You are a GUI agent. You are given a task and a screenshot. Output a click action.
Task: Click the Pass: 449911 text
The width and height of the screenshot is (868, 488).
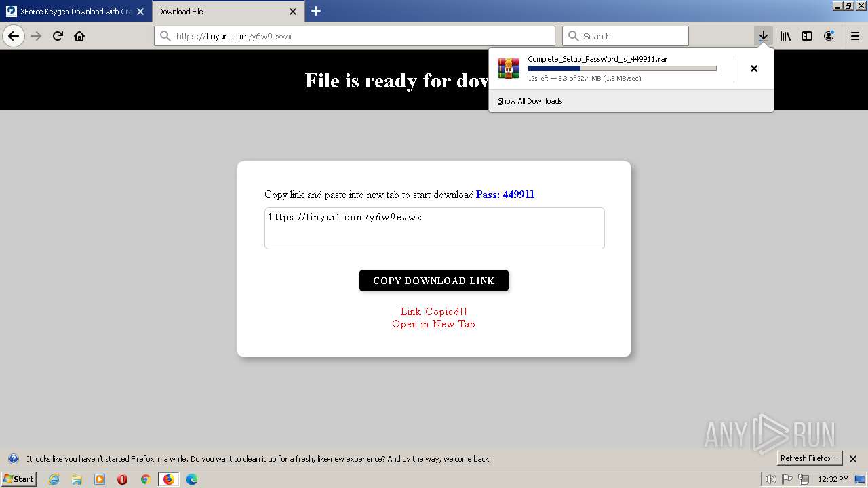click(x=505, y=195)
